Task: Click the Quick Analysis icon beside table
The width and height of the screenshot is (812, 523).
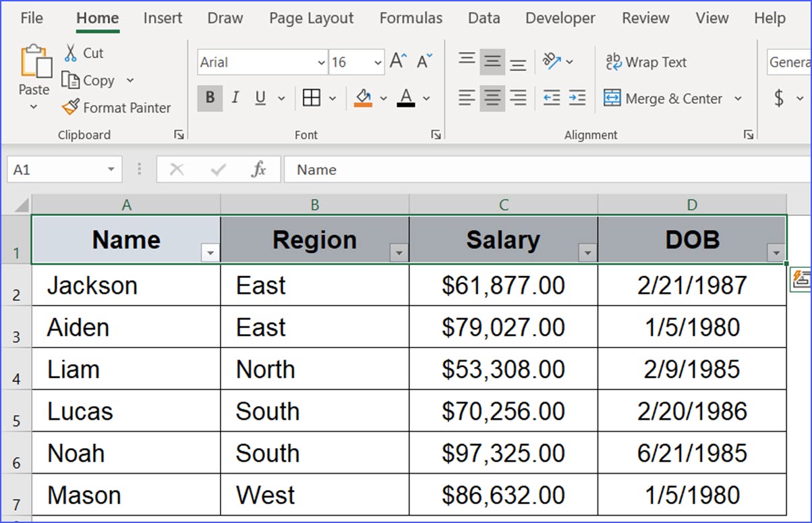Action: coord(801,279)
